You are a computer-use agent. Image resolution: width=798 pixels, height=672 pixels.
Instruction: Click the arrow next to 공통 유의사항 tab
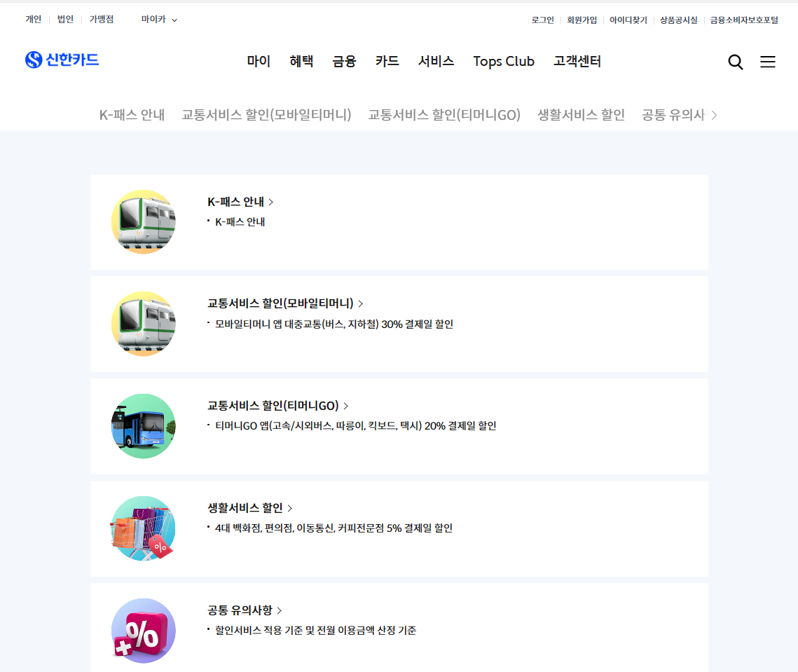point(715,115)
